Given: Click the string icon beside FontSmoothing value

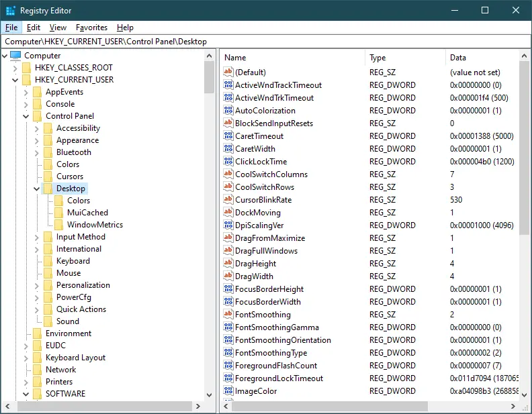Looking at the screenshot, I should [228, 314].
